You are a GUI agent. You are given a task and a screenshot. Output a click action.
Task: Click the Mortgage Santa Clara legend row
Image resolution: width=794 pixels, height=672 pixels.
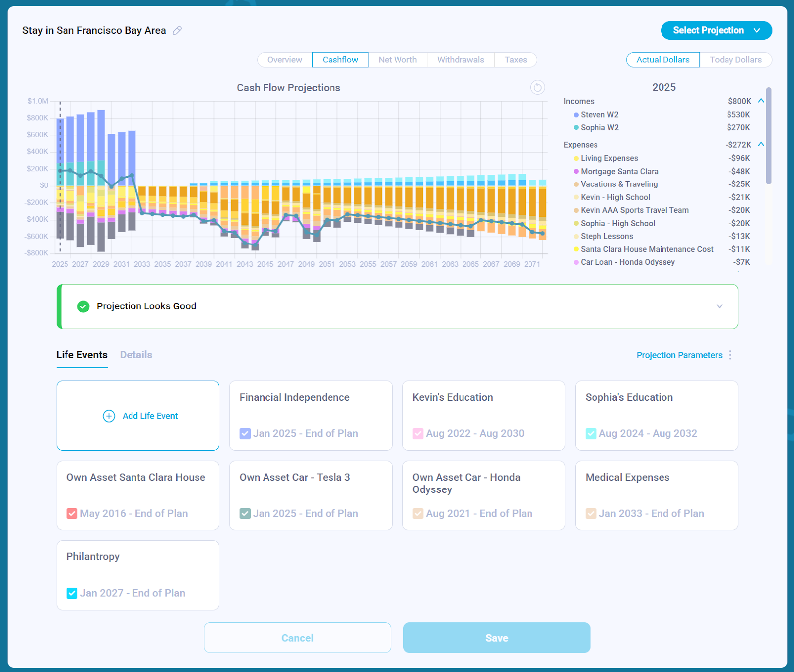click(662, 172)
